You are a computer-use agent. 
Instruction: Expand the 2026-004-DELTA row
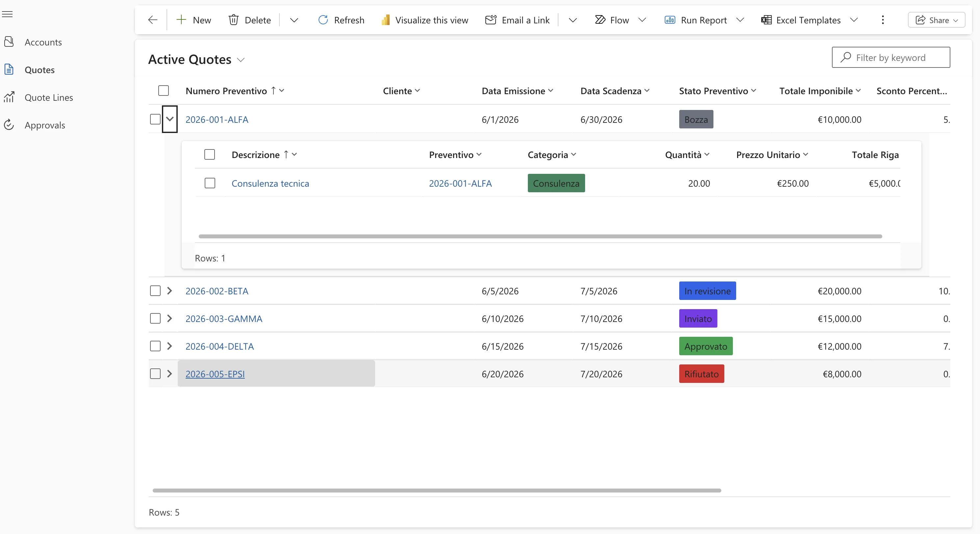170,346
